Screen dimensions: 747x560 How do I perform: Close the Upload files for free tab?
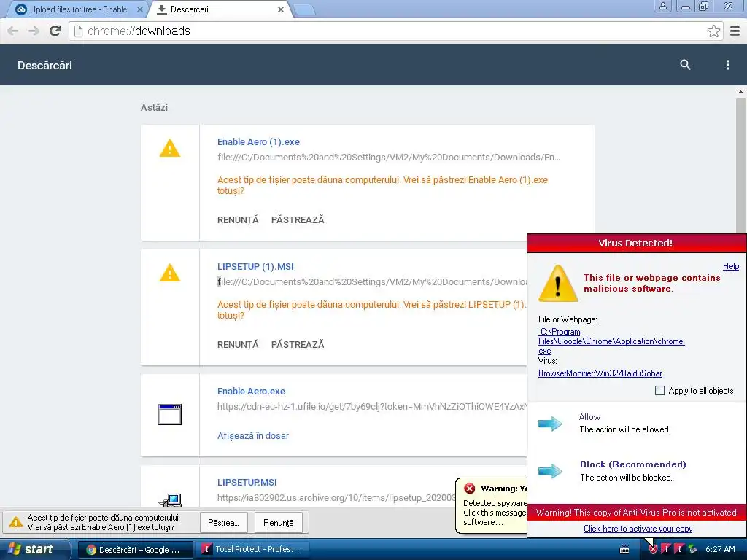[x=139, y=9]
